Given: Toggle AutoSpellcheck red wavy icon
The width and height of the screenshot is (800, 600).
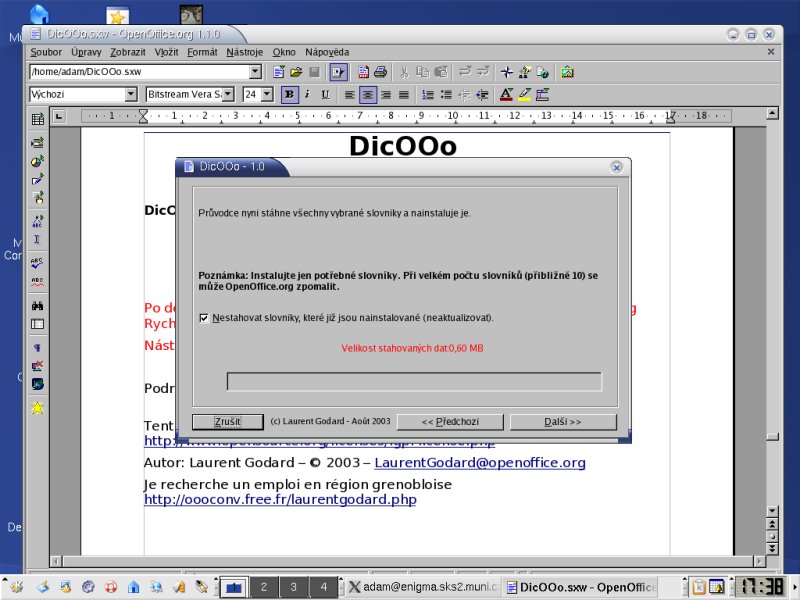Looking at the screenshot, I should [37, 282].
